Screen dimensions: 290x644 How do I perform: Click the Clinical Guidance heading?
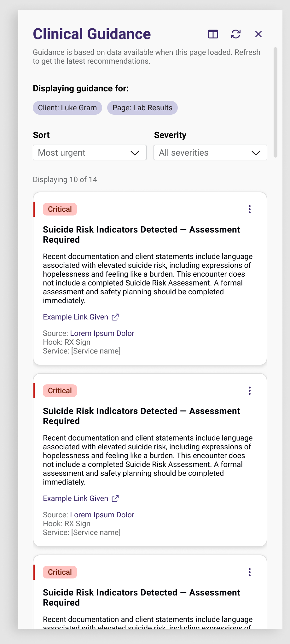[x=92, y=34]
